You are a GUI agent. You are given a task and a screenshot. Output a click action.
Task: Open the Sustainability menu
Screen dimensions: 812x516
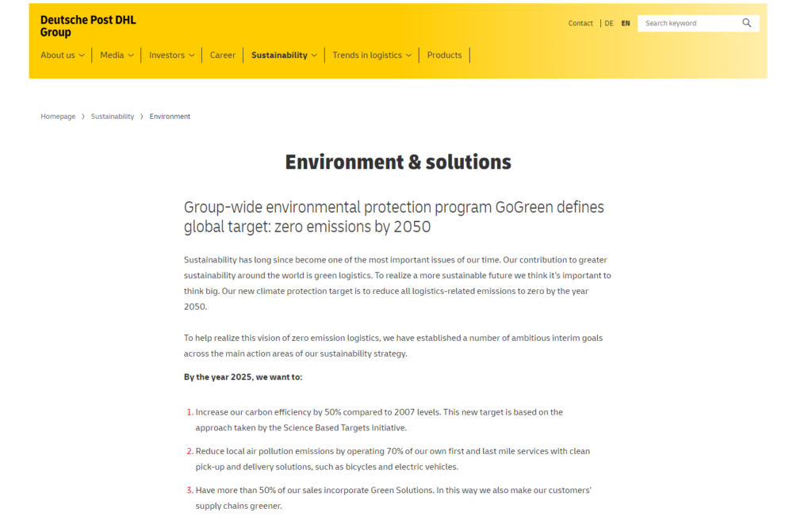click(x=279, y=55)
